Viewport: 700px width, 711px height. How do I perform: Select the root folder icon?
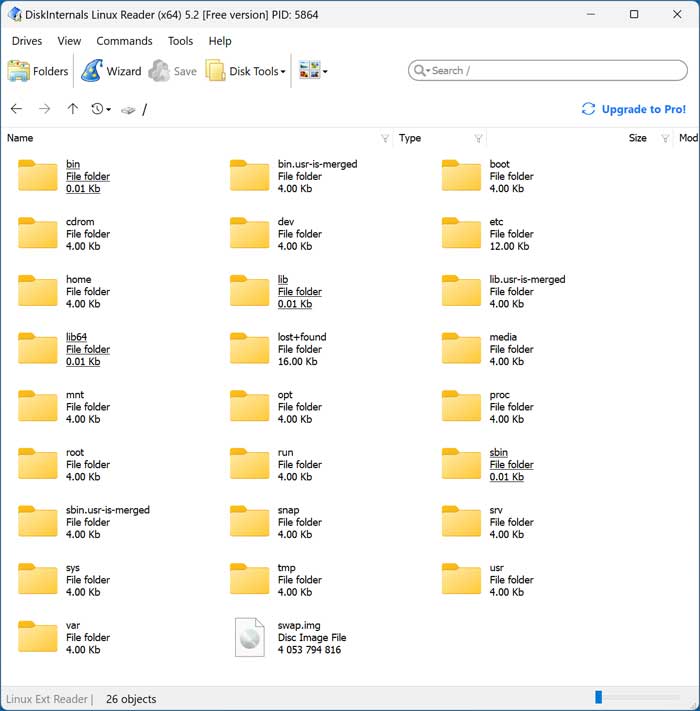pyautogui.click(x=38, y=463)
